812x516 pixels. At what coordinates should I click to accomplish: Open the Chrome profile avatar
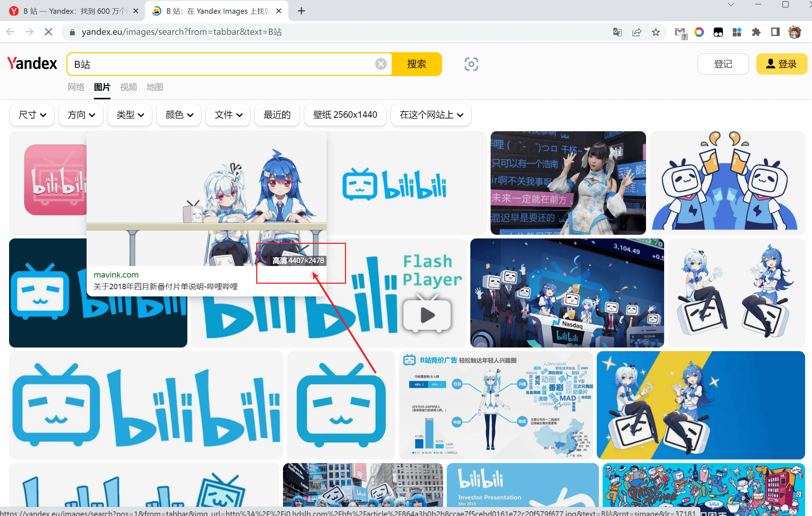[x=795, y=32]
